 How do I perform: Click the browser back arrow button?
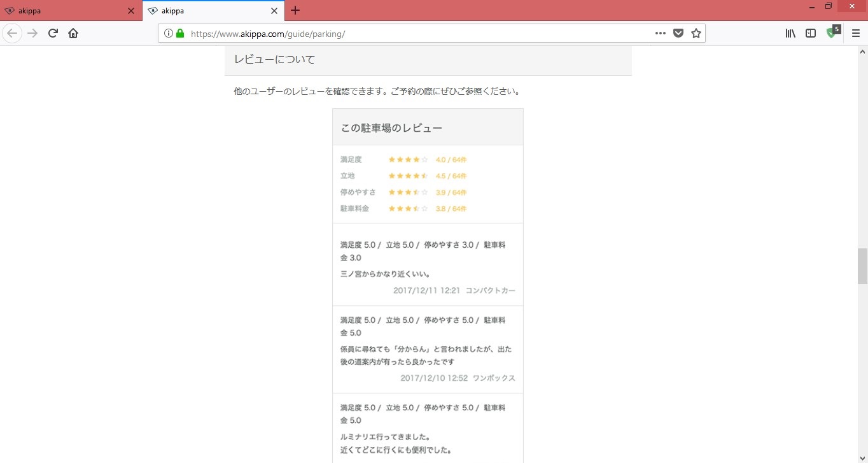[12, 33]
